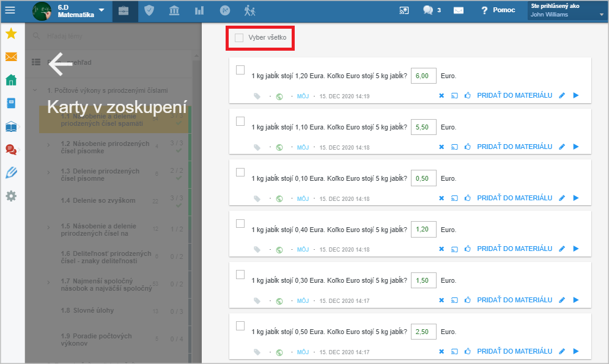The image size is (609, 364).
Task: Open the John Williams user dropdown
Action: coord(567,10)
